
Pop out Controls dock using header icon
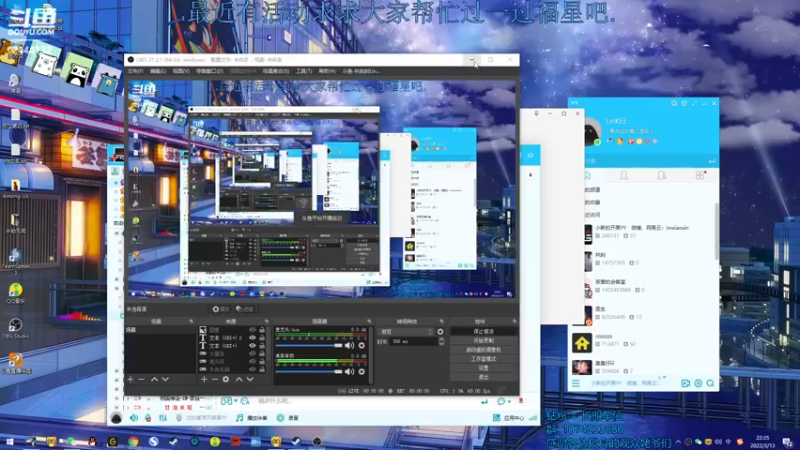coord(514,321)
